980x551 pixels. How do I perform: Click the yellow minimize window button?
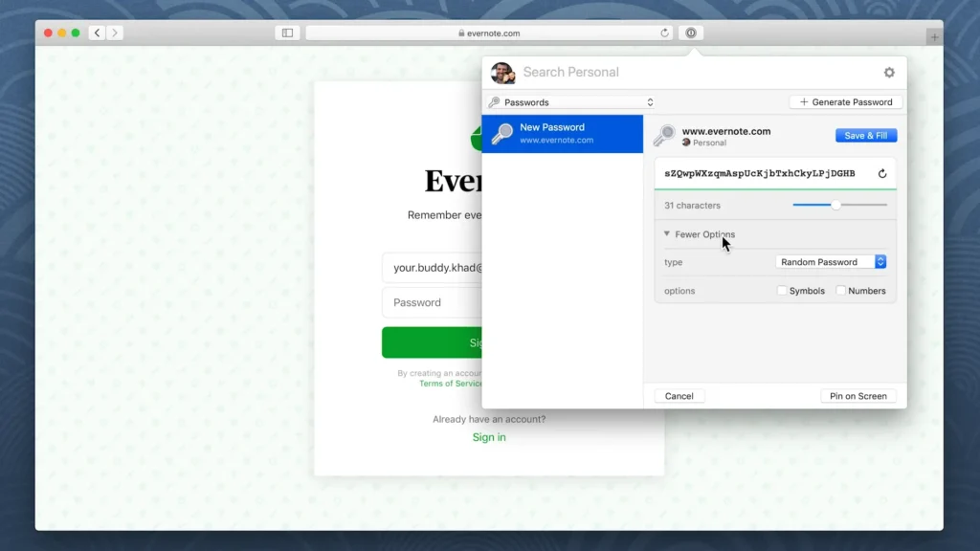(62, 33)
